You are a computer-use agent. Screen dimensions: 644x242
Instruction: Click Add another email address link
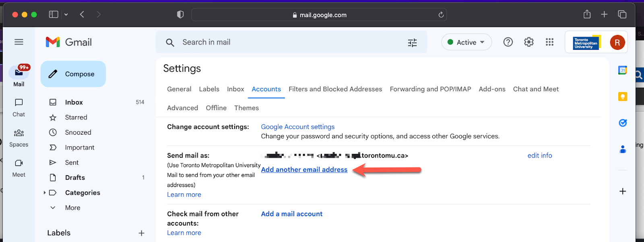[304, 170]
